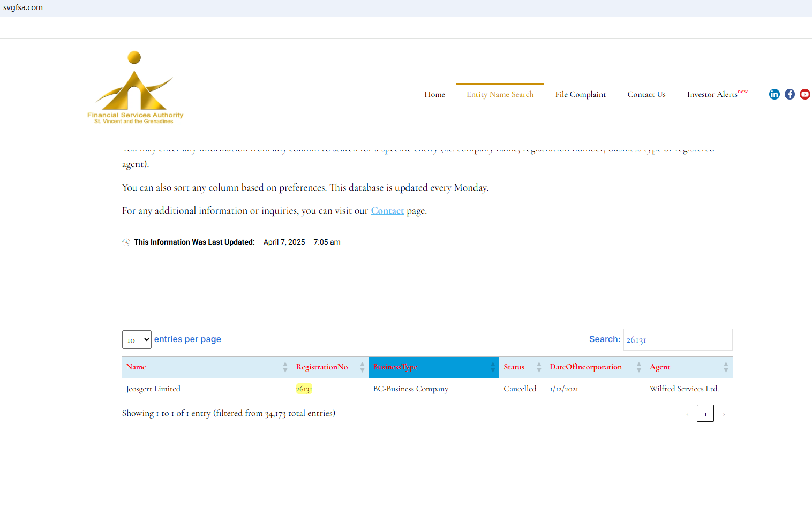812x523 pixels.
Task: Click the Jeosgert Limited name cell
Action: [x=153, y=389]
